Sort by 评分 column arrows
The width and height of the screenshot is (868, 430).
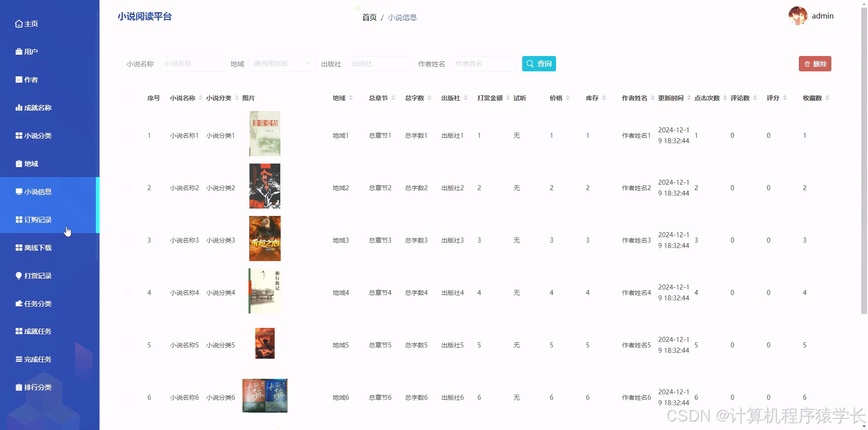tap(785, 98)
